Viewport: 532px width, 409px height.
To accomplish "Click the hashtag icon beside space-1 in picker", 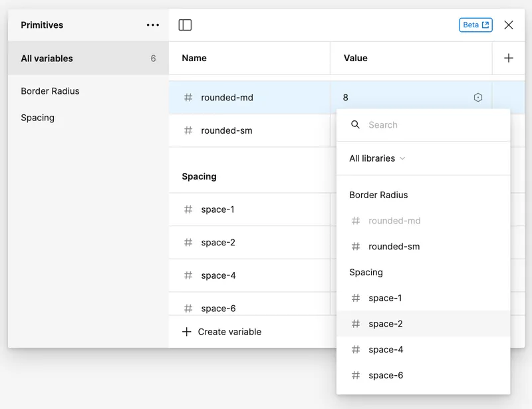I will pyautogui.click(x=356, y=298).
